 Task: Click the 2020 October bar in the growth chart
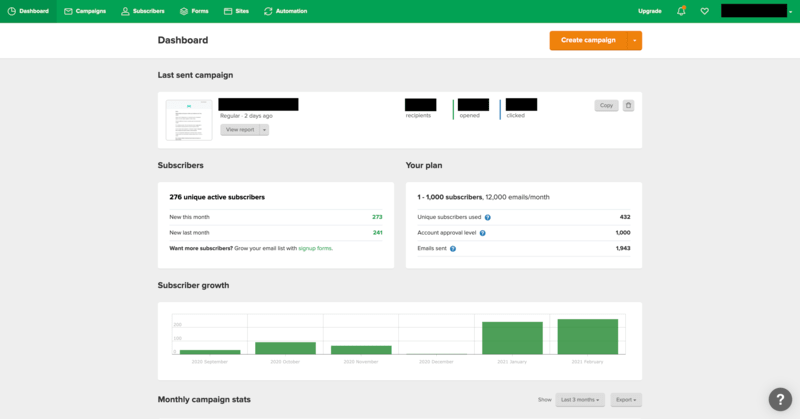pos(285,348)
